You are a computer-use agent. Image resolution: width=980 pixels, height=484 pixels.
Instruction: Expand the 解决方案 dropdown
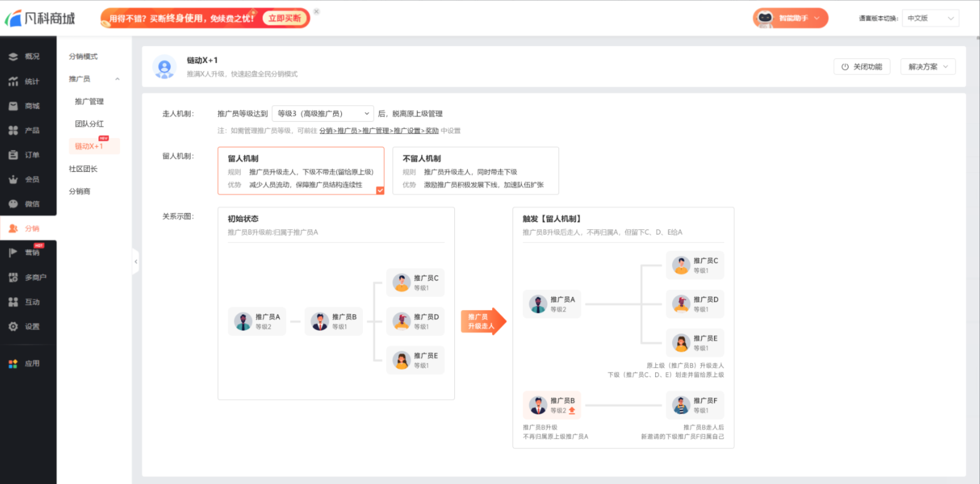point(928,67)
